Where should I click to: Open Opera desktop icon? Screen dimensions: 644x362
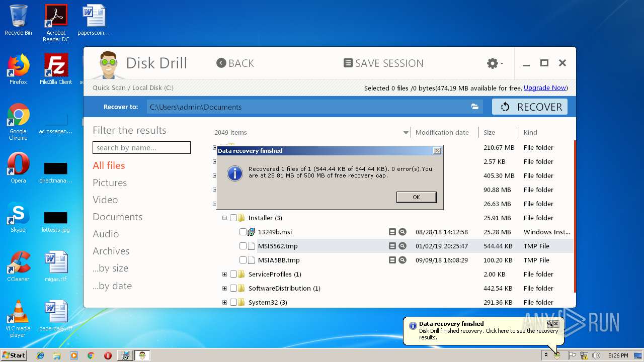click(18, 168)
